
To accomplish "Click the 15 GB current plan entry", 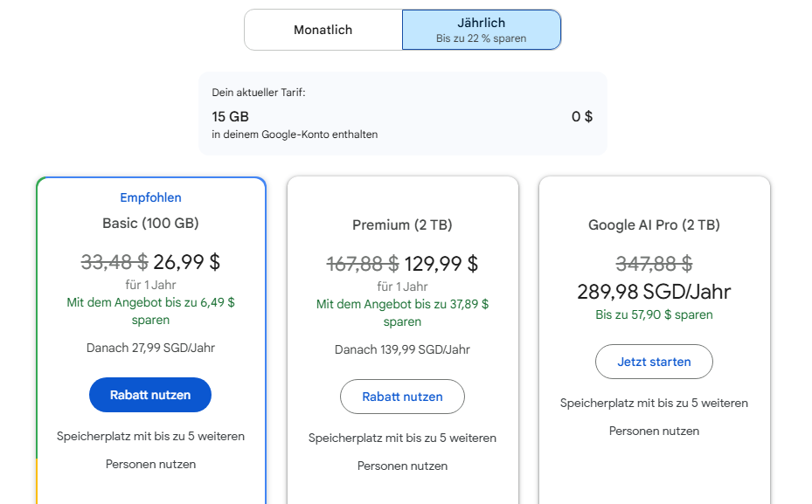I will (x=231, y=116).
